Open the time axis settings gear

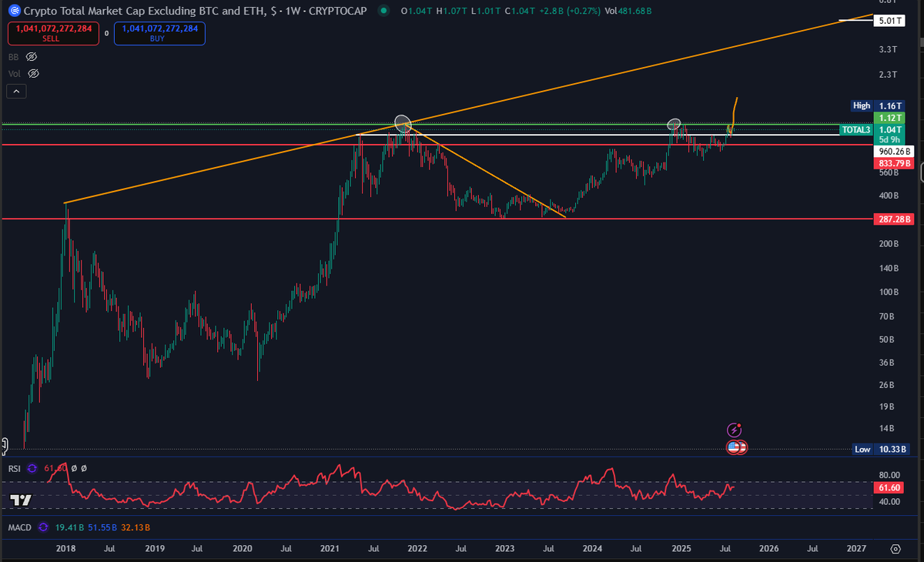(x=896, y=549)
